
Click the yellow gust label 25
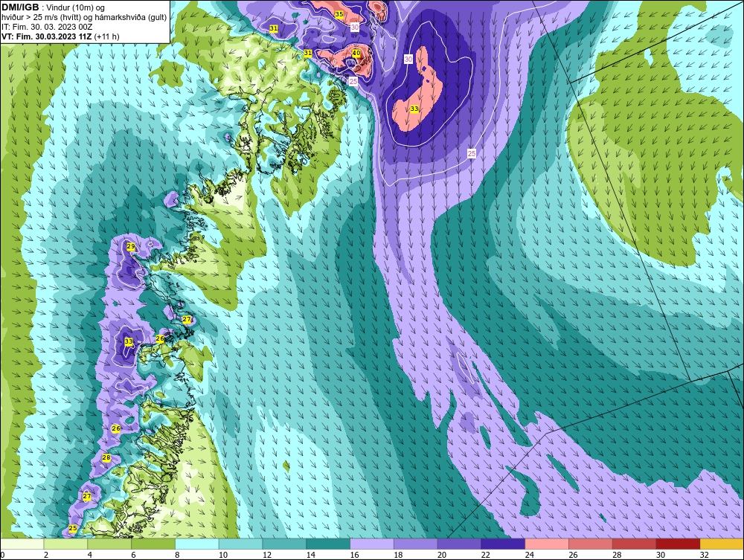tap(73, 528)
